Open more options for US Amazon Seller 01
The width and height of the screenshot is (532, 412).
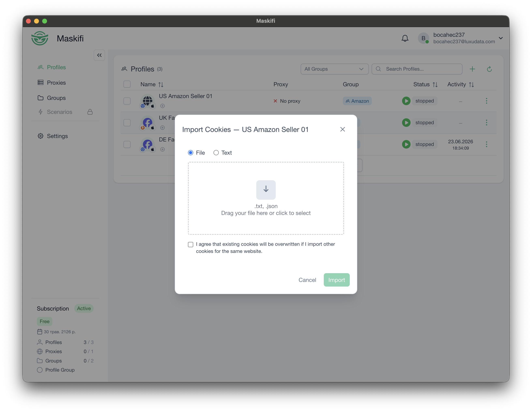click(x=486, y=101)
